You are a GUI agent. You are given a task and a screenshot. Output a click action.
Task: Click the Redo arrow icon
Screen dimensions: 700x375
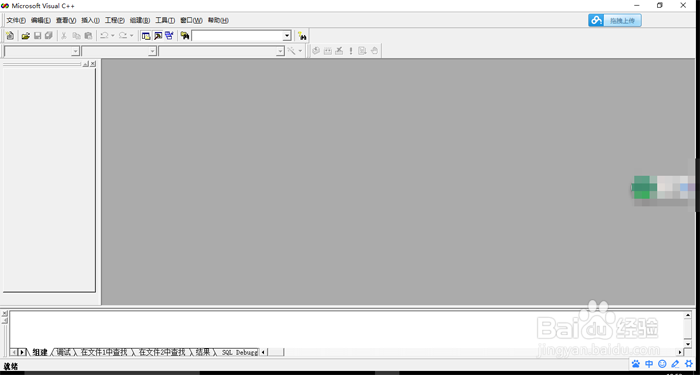click(123, 36)
